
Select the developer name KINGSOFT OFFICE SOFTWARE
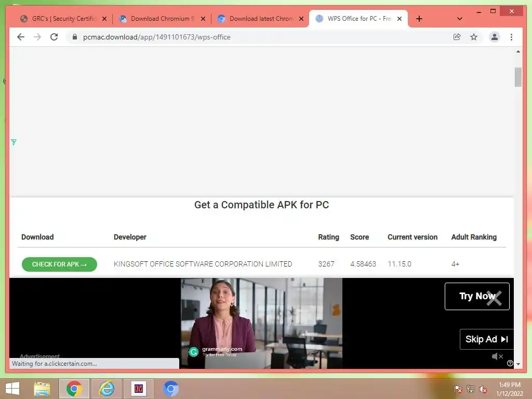203,264
